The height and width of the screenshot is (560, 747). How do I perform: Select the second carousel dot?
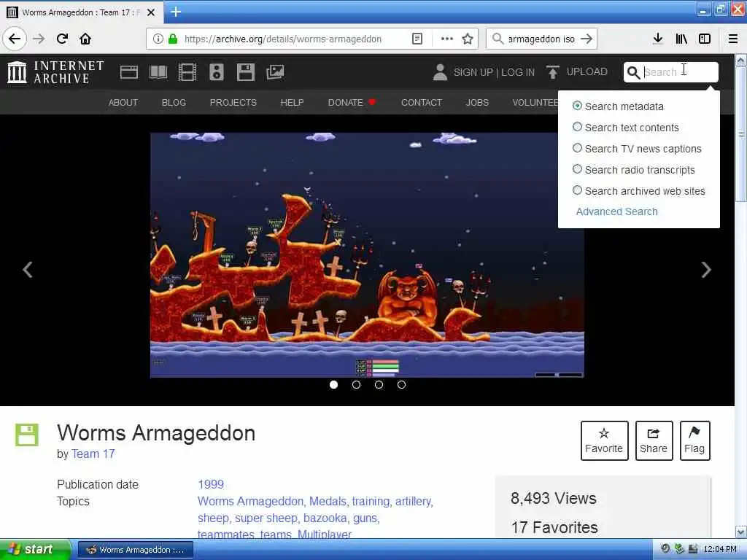356,385
